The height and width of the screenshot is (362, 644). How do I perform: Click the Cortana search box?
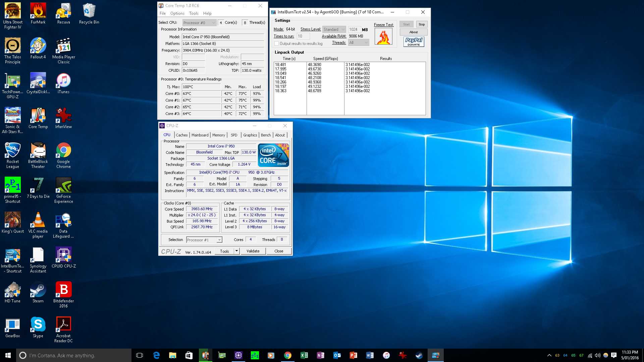click(74, 355)
